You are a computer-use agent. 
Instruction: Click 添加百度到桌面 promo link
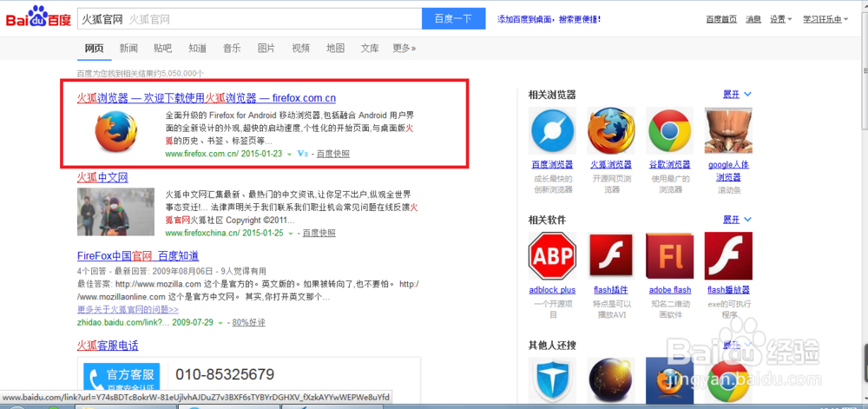click(x=549, y=19)
